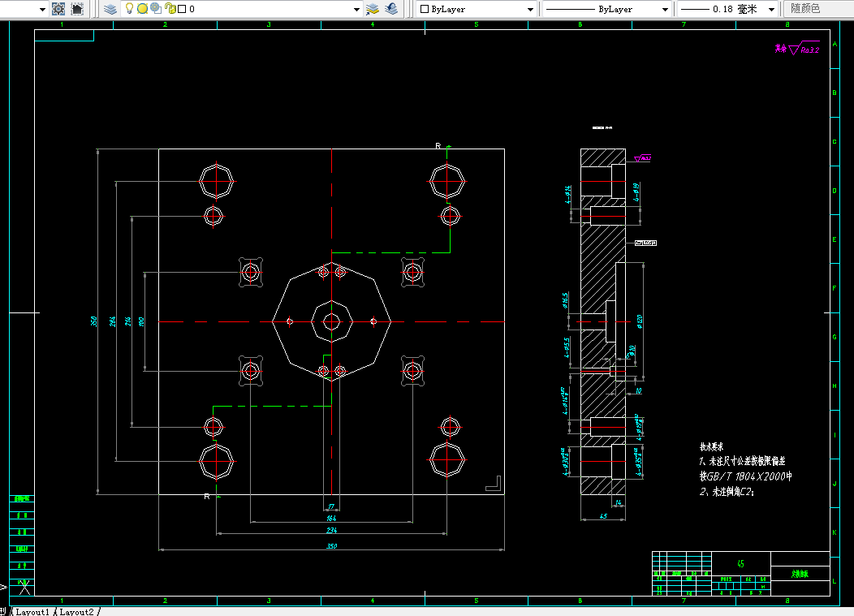Toggle viewport freeze icon for layer 0

click(156, 8)
